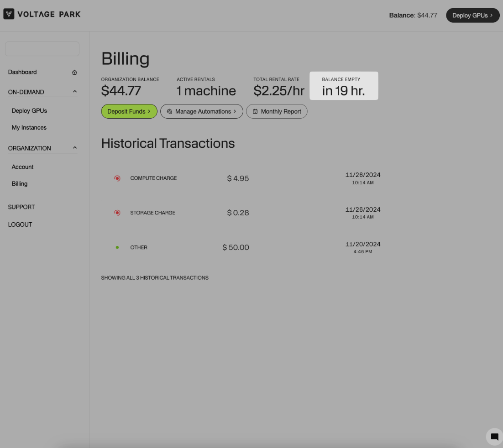Screen dimensions: 503x448
Task: Click the green dot beside Other transaction
Action: 117,247
